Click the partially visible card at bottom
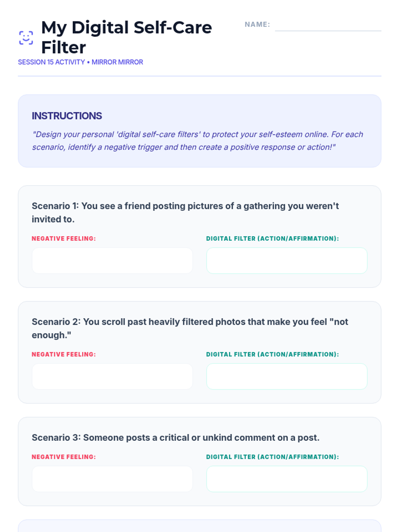The image size is (399, 532). (x=199, y=526)
